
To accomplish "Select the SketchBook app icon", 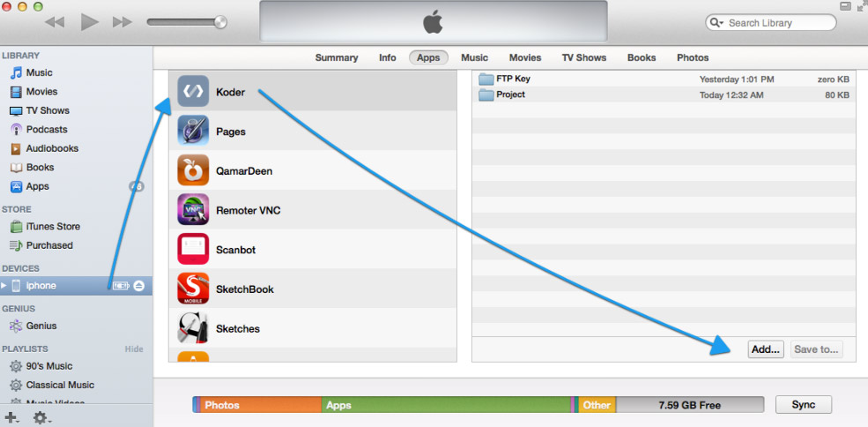I will click(193, 288).
